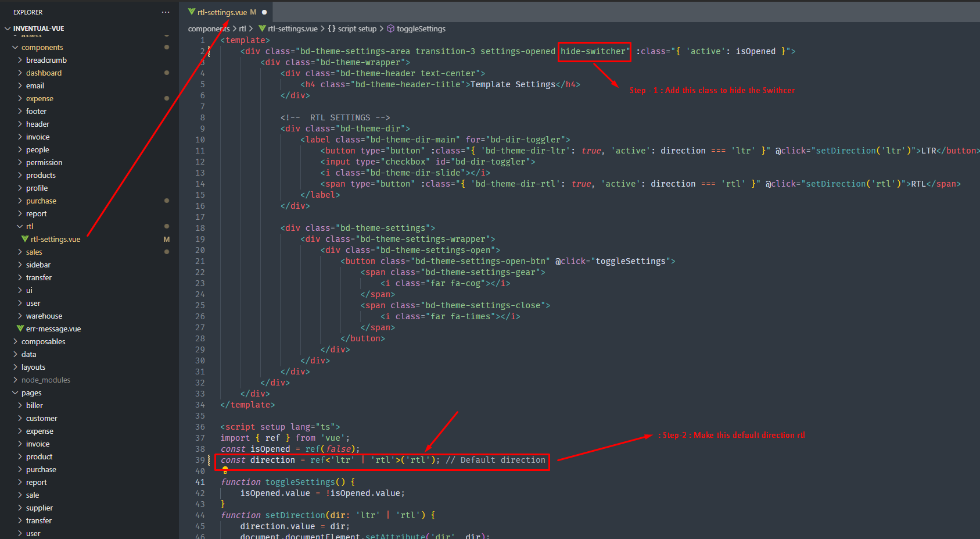Click 'hide-switcher' text on line 2
This screenshot has width=980, height=539.
pyautogui.click(x=593, y=51)
